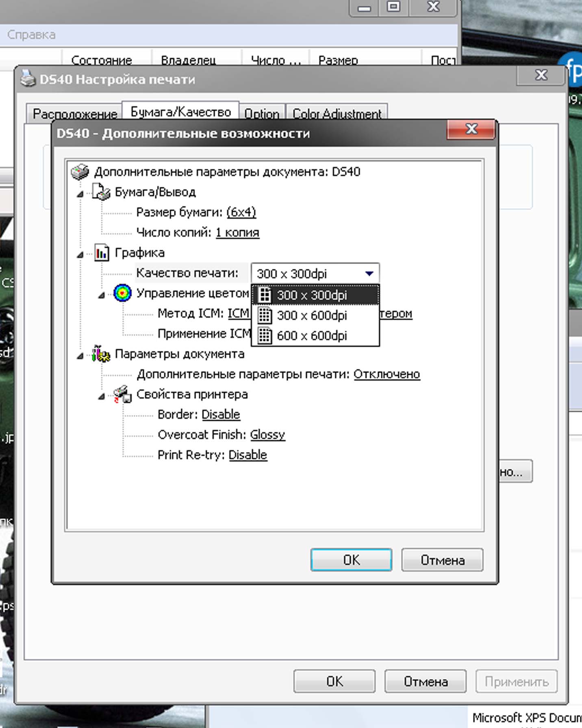Screen dimensions: 582x728
Task: Collapse the Свойства принтера node
Action: (102, 396)
